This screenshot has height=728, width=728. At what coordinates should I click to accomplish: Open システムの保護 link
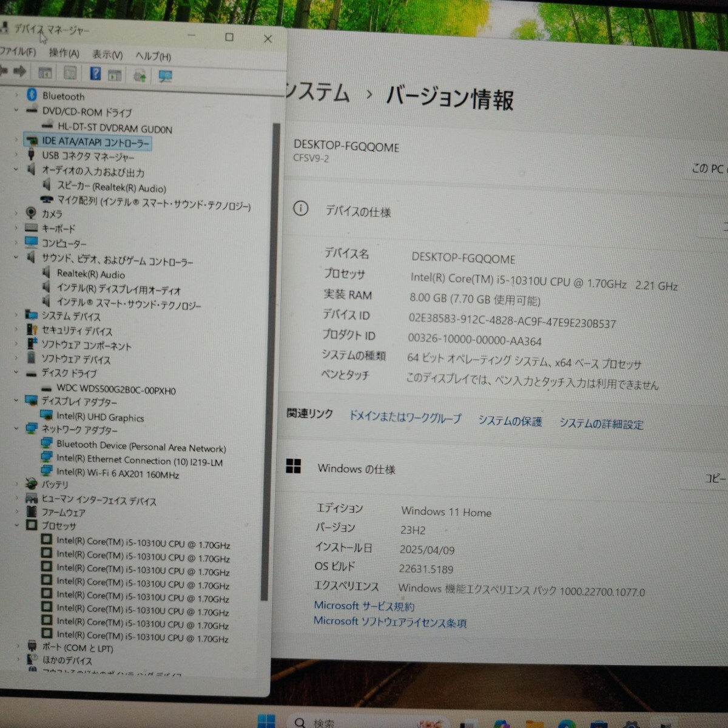[510, 421]
